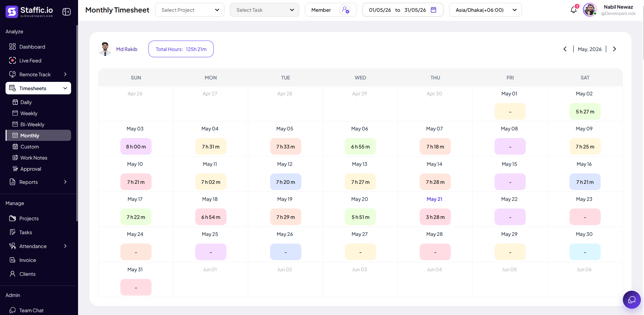644x315 pixels.
Task: Open notifications bell icon
Action: [x=574, y=10]
